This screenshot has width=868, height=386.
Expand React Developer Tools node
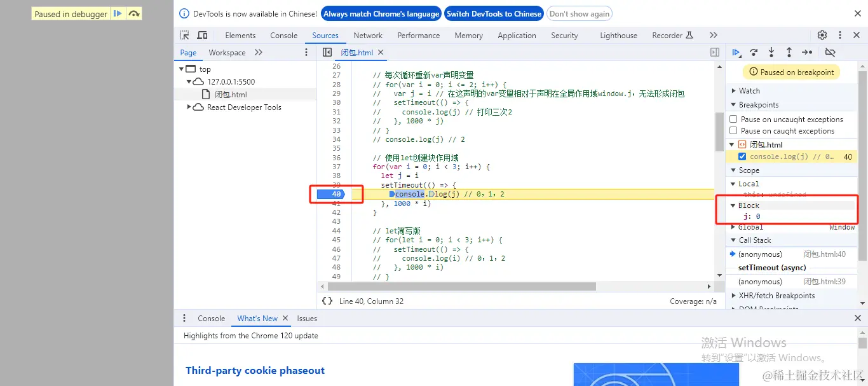[189, 107]
